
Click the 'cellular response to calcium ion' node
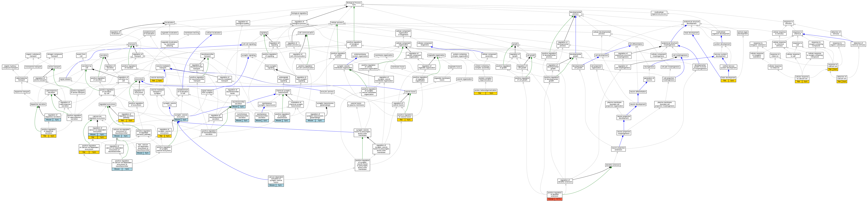click(802, 79)
